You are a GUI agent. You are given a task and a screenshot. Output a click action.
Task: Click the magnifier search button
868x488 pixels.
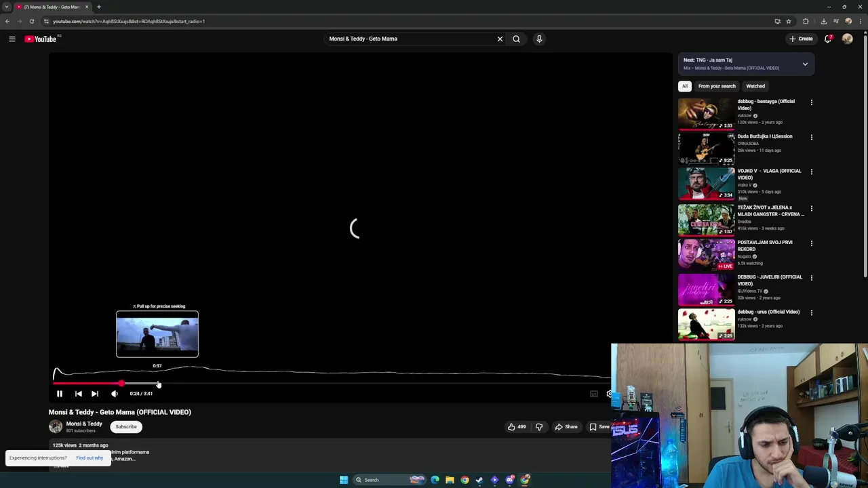coord(516,39)
